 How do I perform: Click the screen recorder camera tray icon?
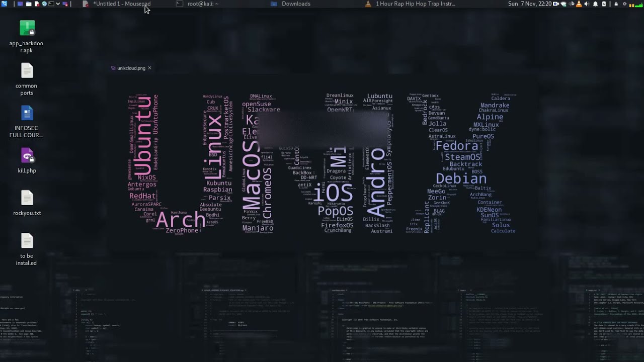(x=556, y=4)
